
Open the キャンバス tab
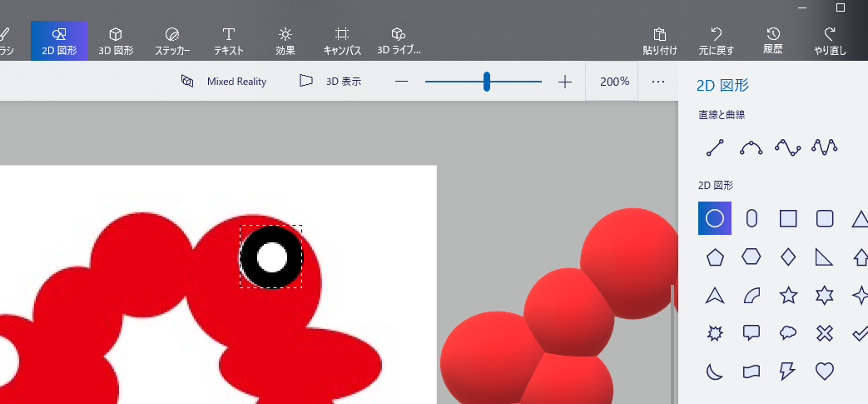(342, 41)
